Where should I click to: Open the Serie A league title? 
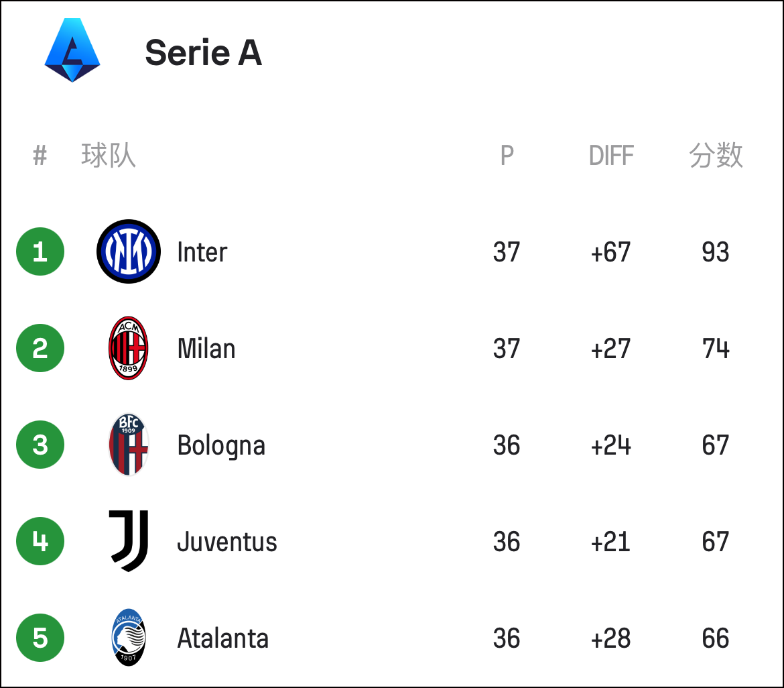coord(204,52)
